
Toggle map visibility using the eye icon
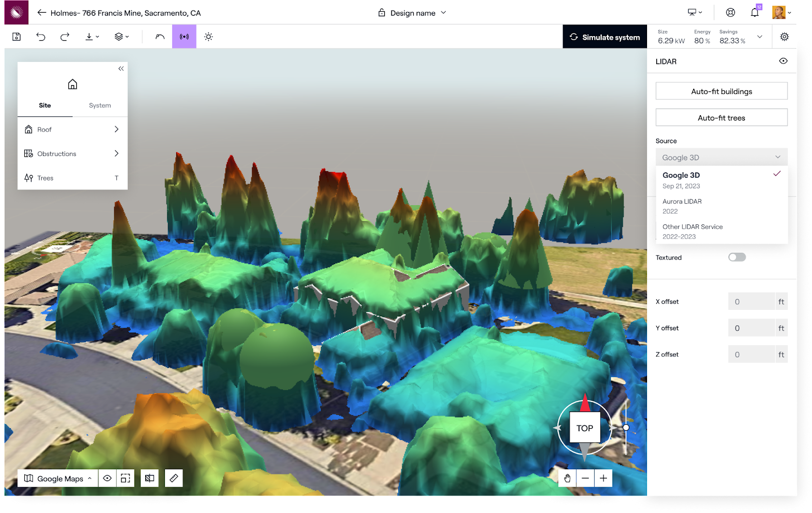coord(107,478)
